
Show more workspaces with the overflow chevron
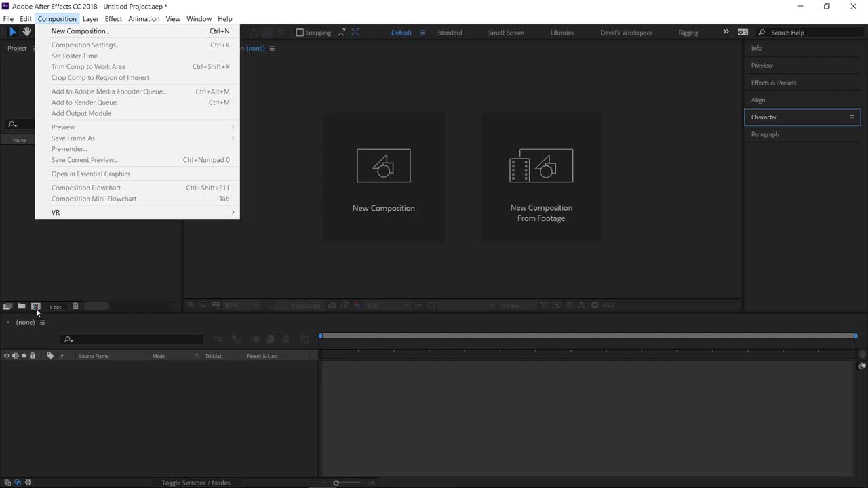(x=726, y=32)
